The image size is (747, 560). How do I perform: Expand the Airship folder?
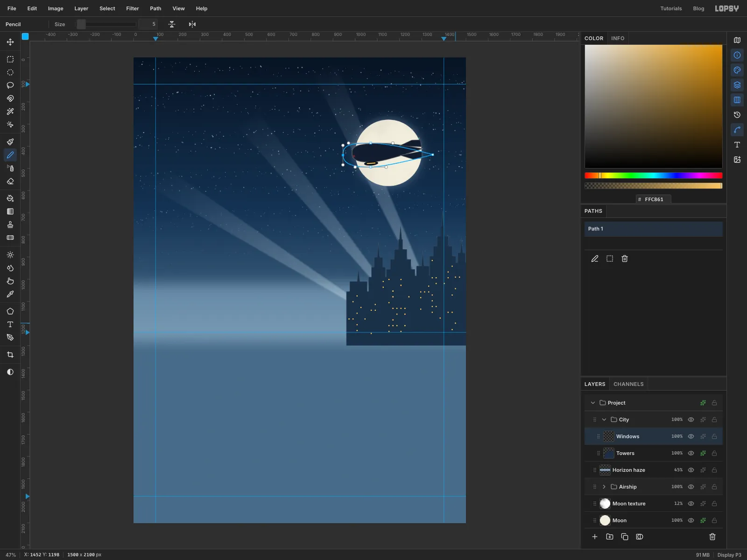pyautogui.click(x=604, y=487)
